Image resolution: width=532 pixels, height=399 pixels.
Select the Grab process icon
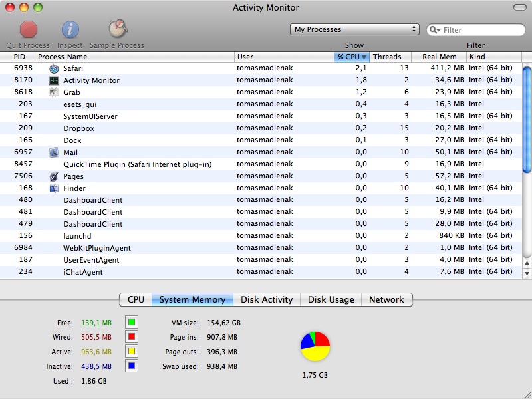54,92
